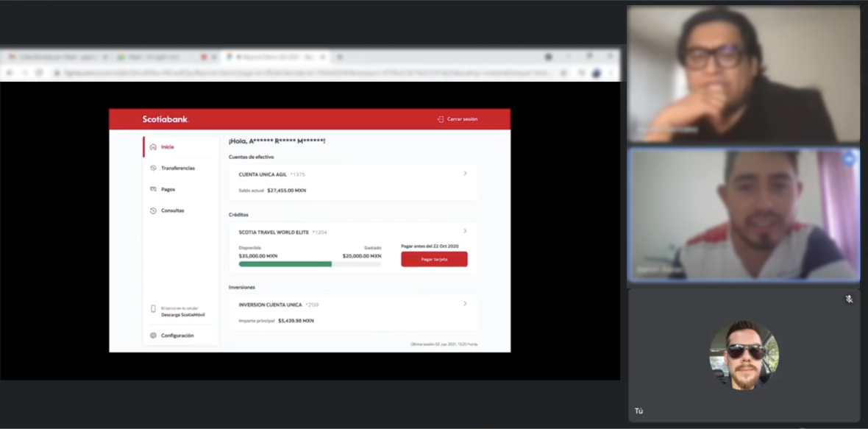Click the round profile avatar on Tú tile

pos(744,355)
